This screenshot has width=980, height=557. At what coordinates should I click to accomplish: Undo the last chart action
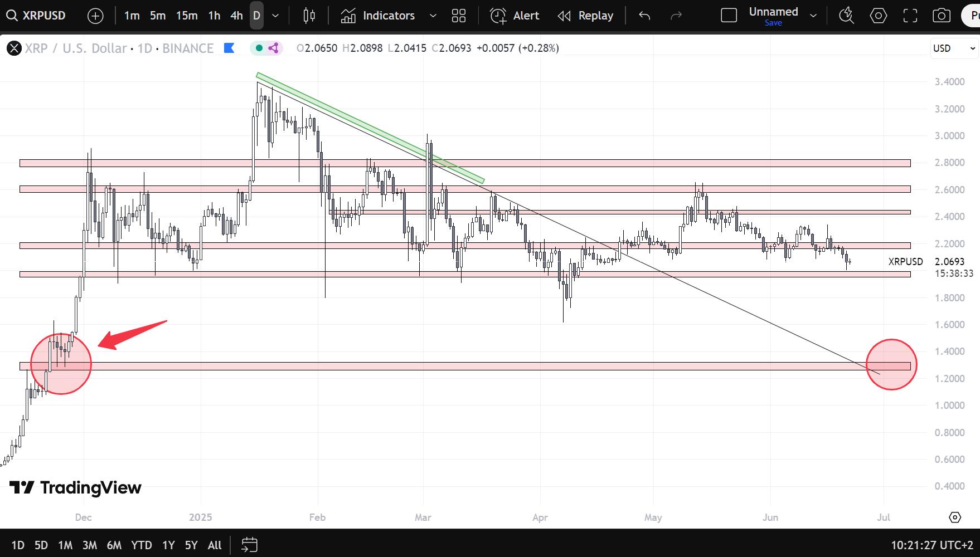point(644,16)
